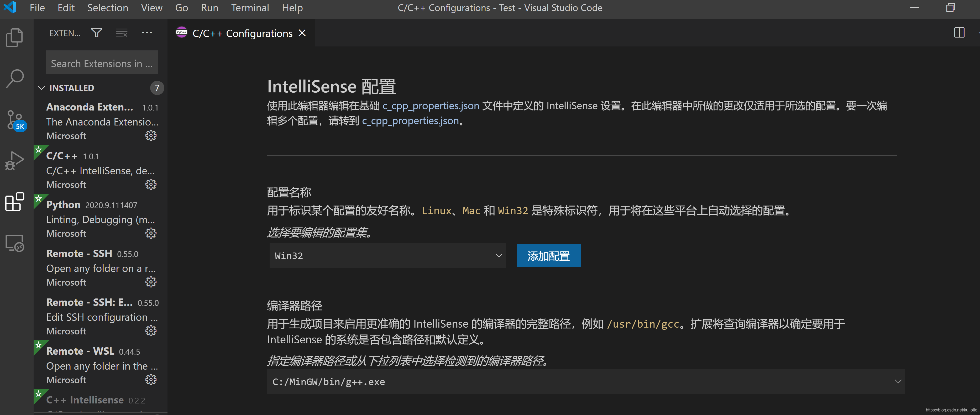Viewport: 980px width, 415px height.
Task: Open more actions menu in Extensions panel
Action: (x=147, y=33)
